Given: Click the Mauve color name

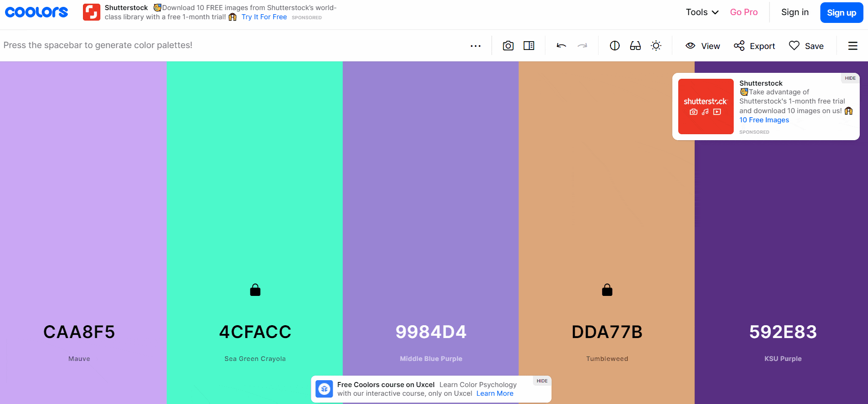Looking at the screenshot, I should [79, 359].
